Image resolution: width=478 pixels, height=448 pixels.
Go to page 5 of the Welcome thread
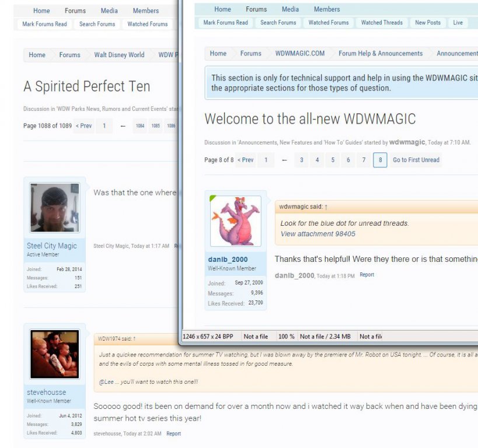(x=333, y=160)
